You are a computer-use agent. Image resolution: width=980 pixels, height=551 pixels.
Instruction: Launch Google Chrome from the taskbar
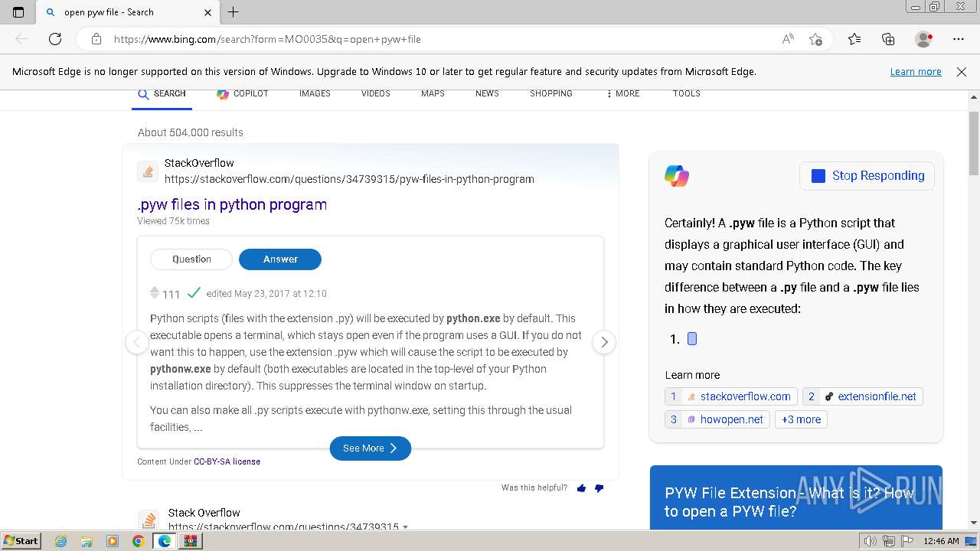coord(139,541)
